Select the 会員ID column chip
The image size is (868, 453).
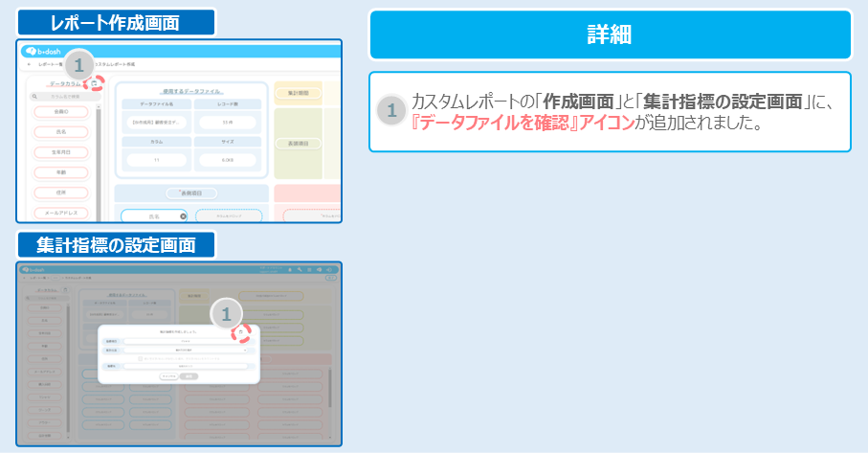[61, 112]
